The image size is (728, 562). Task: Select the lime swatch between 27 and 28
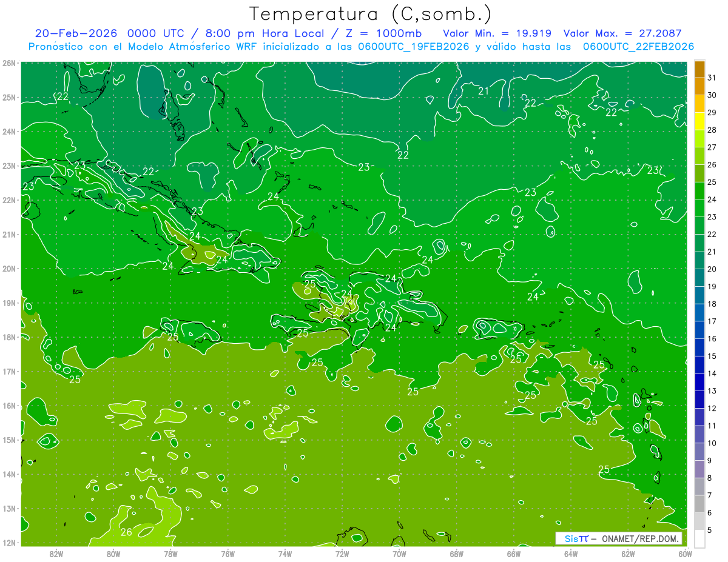point(700,139)
